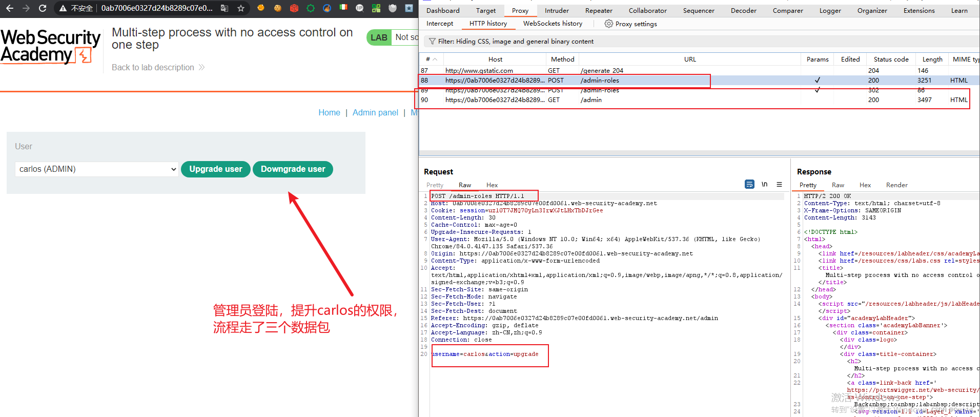
Task: Open the Sequencer tab
Action: 699,10
